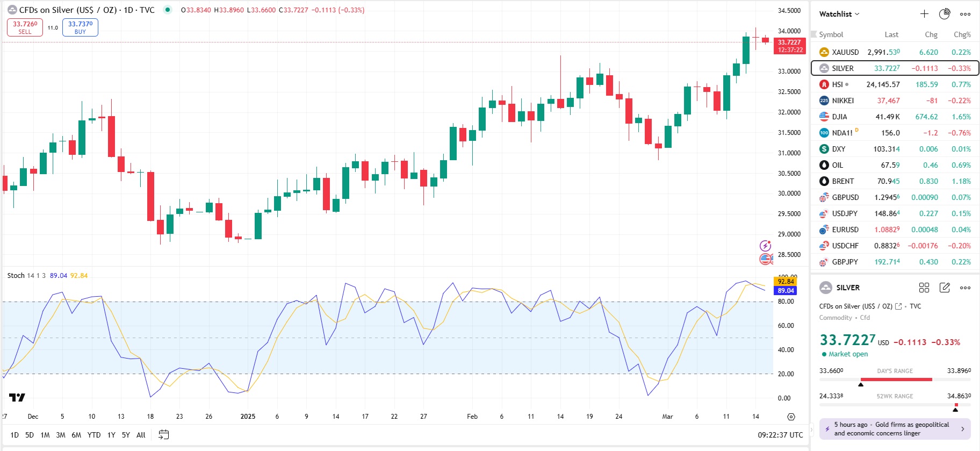
Task: Open the SILVER note edit icon
Action: [945, 288]
